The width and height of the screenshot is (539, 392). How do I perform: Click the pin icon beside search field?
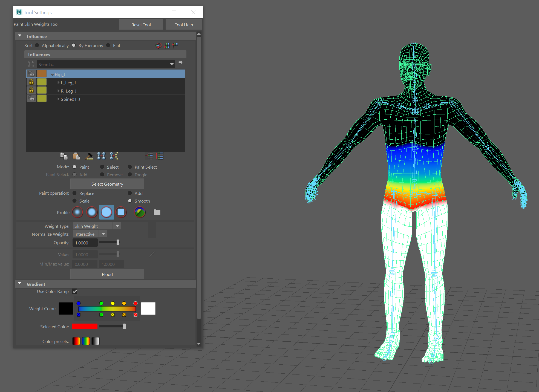point(181,62)
